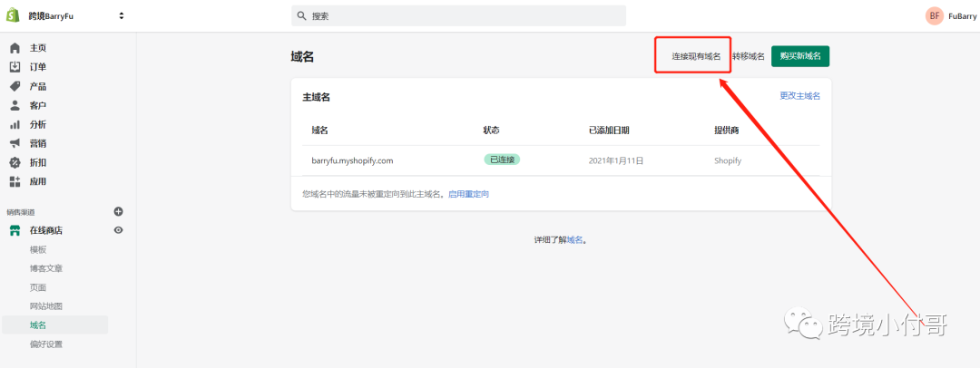Click 连接现有域名 button
Viewport: 980px width, 368px height.
point(696,56)
